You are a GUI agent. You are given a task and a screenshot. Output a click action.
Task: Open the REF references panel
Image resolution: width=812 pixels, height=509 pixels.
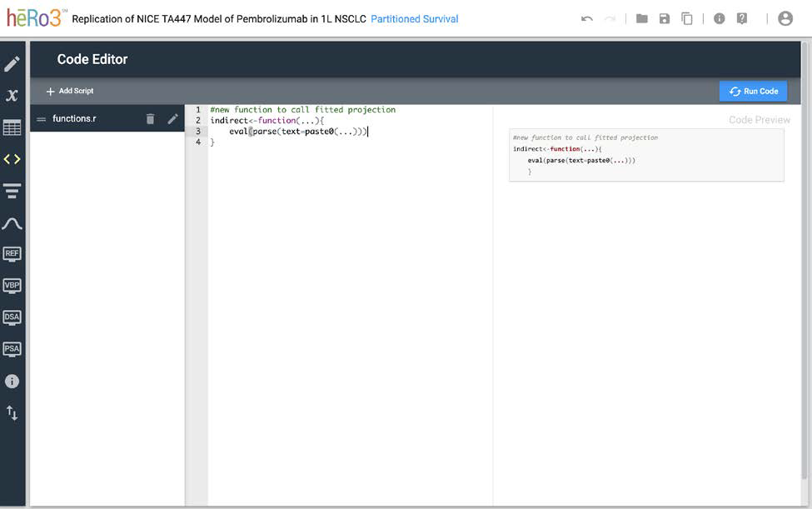tap(12, 253)
